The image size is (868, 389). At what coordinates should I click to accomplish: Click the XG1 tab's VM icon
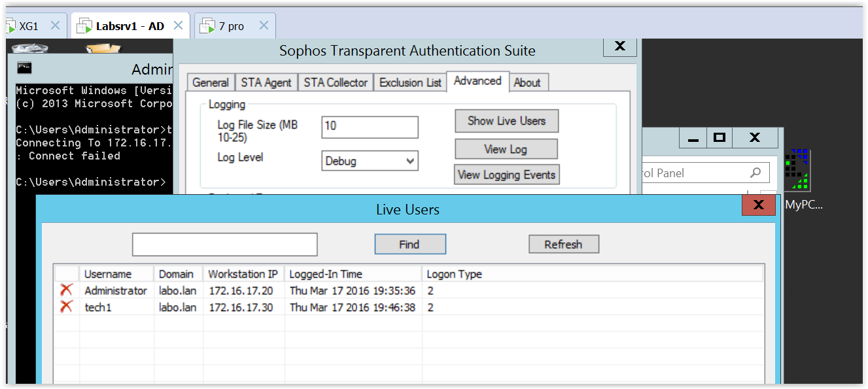(x=11, y=26)
